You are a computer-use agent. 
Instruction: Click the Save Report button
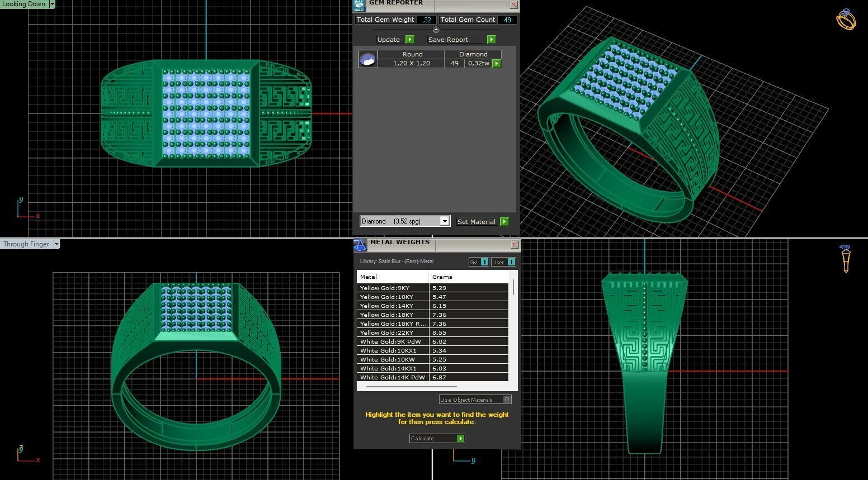(x=461, y=40)
